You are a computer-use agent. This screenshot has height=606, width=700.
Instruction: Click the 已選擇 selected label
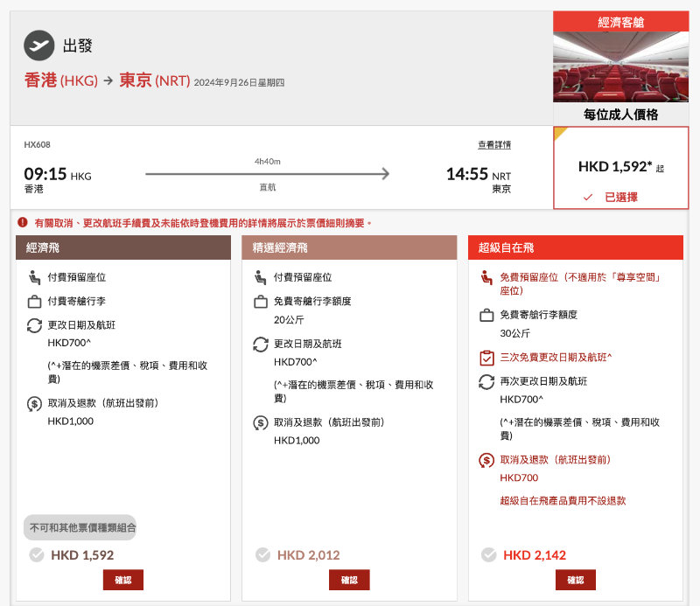click(621, 197)
